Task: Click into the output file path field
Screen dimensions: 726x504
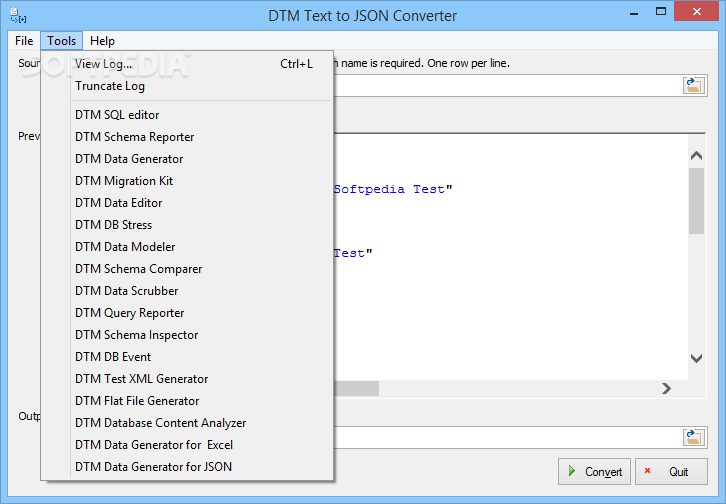Action: [507, 437]
